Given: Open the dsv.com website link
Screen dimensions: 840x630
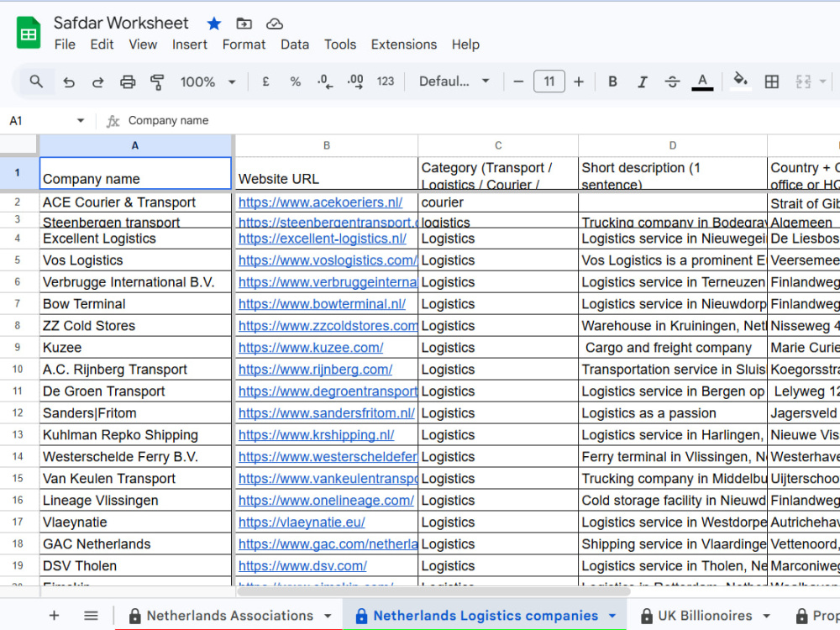Looking at the screenshot, I should click(302, 565).
